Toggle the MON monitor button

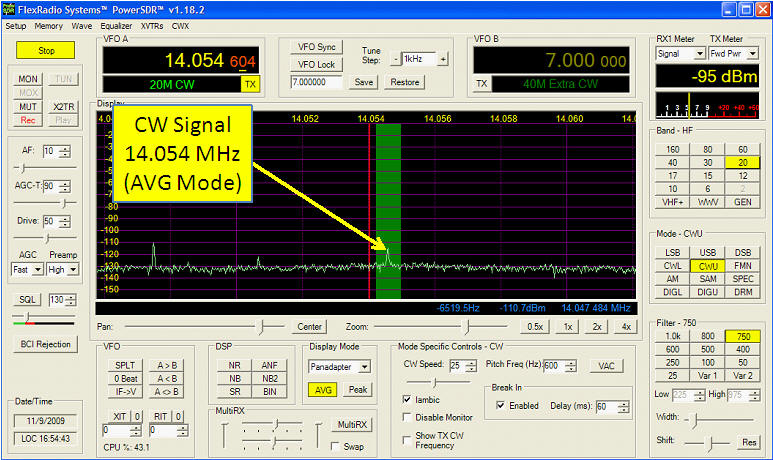(28, 79)
